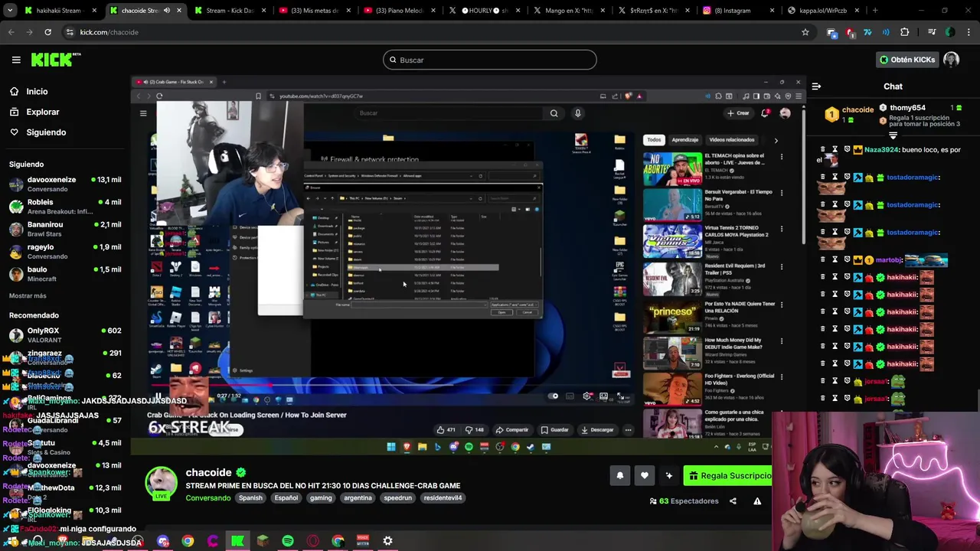Open Bananirou channel in Siguiendo list
Screen dimensions: 980x551
65,229
